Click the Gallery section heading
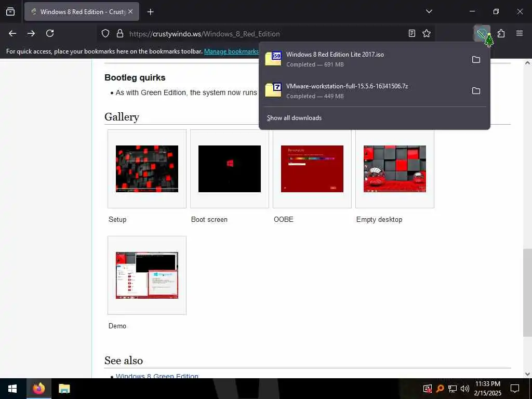The height and width of the screenshot is (399, 532). (x=122, y=117)
